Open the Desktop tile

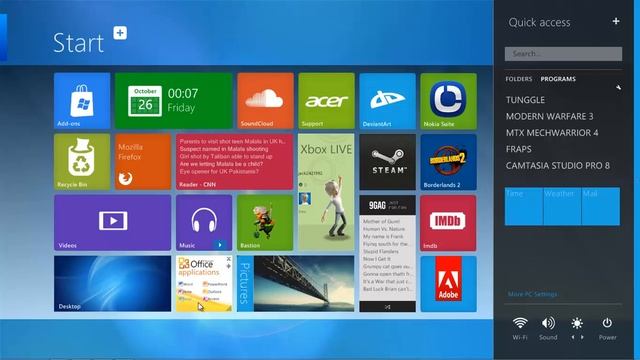coord(113,284)
